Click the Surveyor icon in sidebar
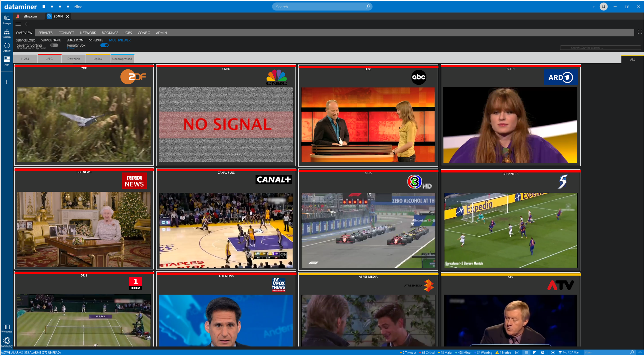The image size is (644, 356). click(x=6, y=18)
